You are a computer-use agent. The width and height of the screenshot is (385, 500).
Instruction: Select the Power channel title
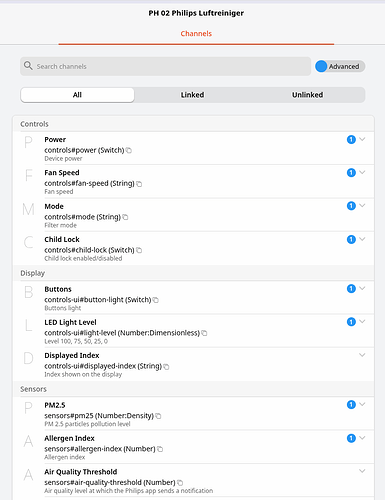pos(55,140)
